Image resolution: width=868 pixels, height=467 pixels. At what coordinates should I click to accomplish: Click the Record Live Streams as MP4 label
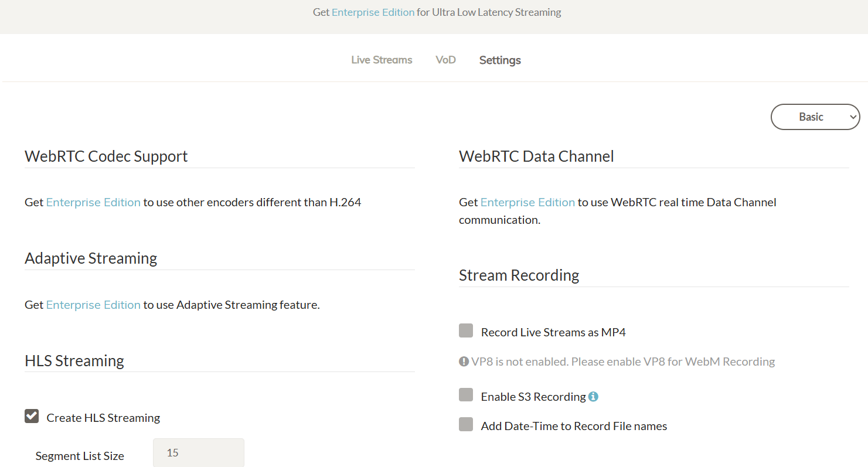(x=553, y=332)
